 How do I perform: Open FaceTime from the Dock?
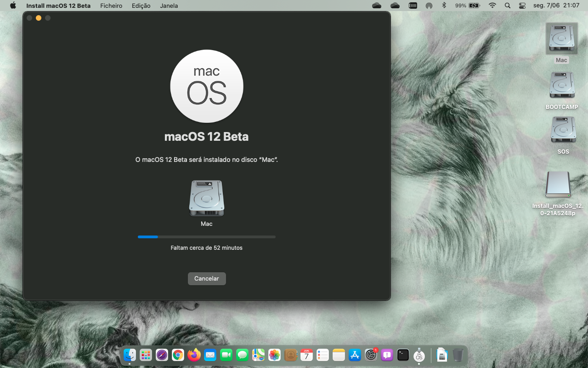coord(226,355)
